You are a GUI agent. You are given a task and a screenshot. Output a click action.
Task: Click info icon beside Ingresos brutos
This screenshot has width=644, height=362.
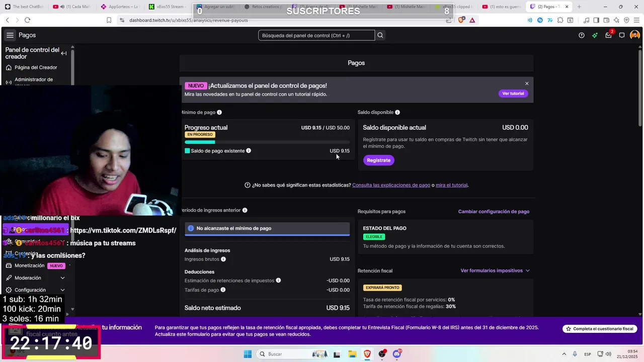[x=223, y=259]
